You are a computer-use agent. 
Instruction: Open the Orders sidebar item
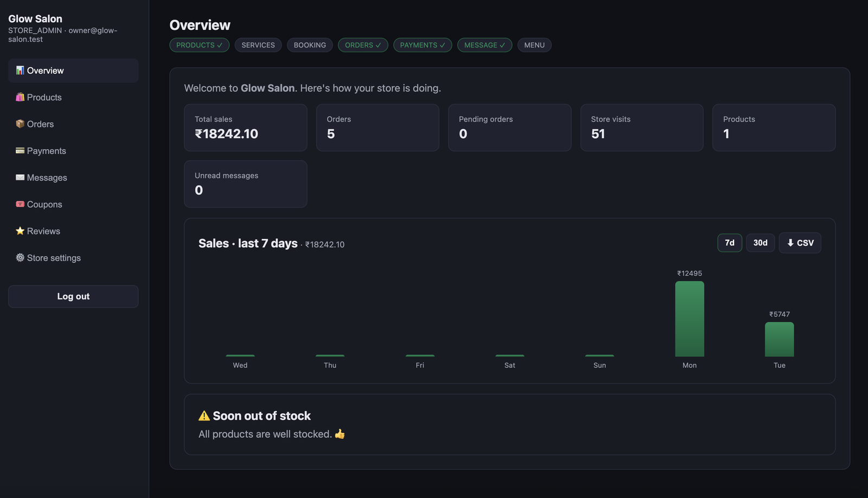click(73, 124)
